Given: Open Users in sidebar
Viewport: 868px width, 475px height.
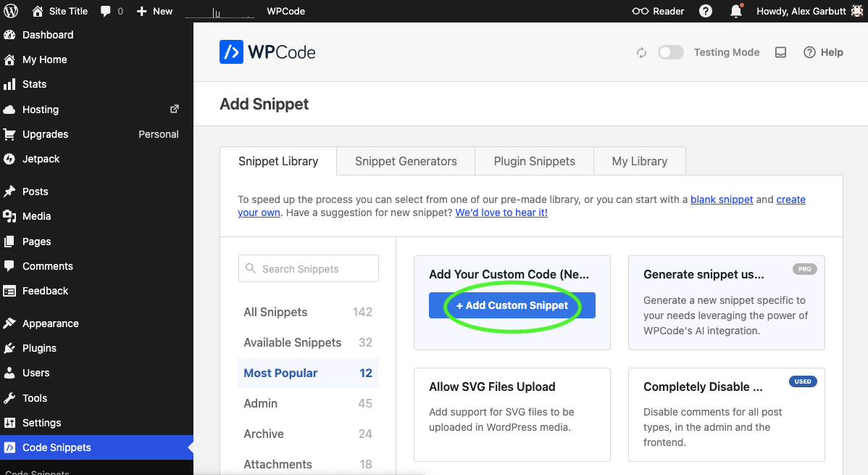Looking at the screenshot, I should [96, 373].
